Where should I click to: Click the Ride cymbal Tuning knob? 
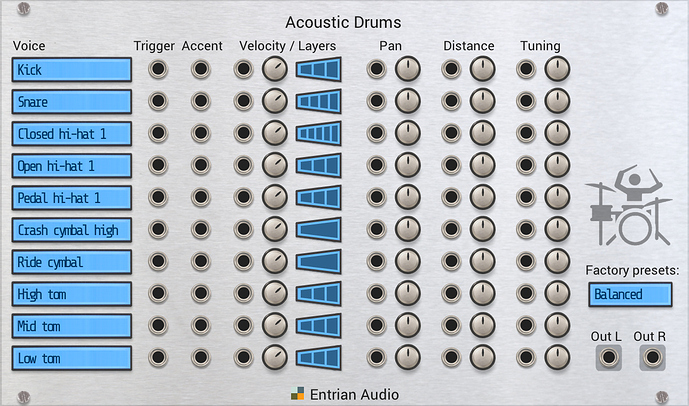point(557,261)
